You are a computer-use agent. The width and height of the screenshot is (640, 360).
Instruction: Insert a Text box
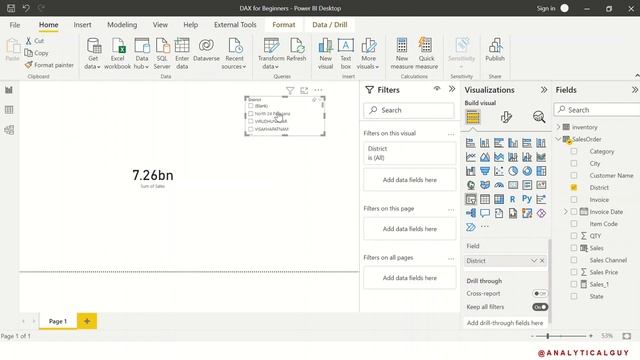click(x=346, y=53)
